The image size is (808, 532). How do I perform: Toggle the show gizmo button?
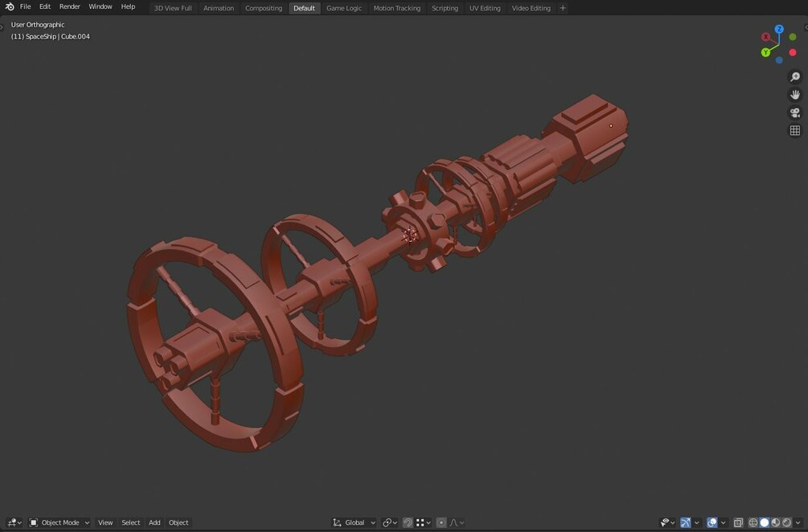coord(685,522)
